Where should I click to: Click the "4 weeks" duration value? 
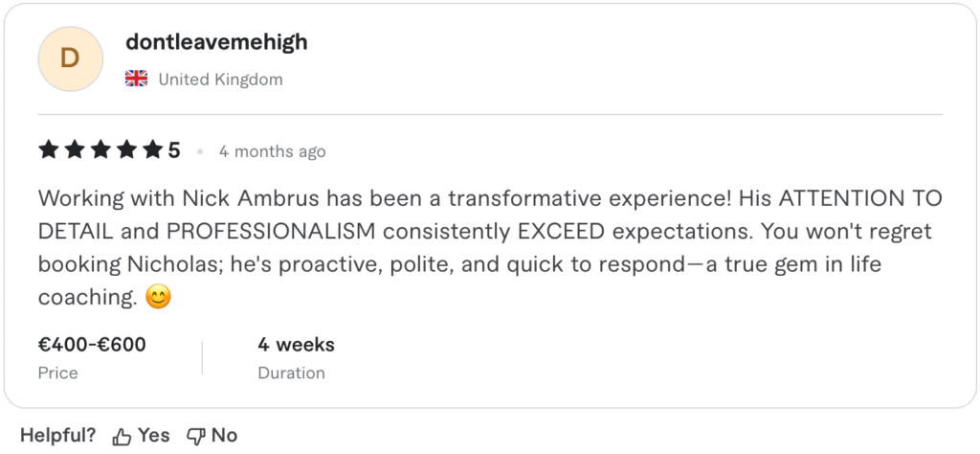(x=296, y=345)
